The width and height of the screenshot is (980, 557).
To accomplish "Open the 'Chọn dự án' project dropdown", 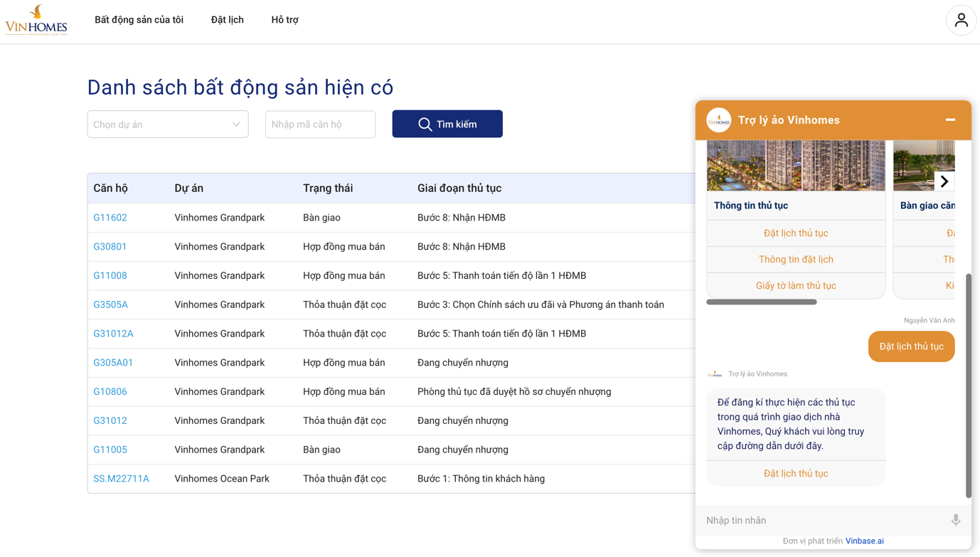I will click(x=167, y=124).
